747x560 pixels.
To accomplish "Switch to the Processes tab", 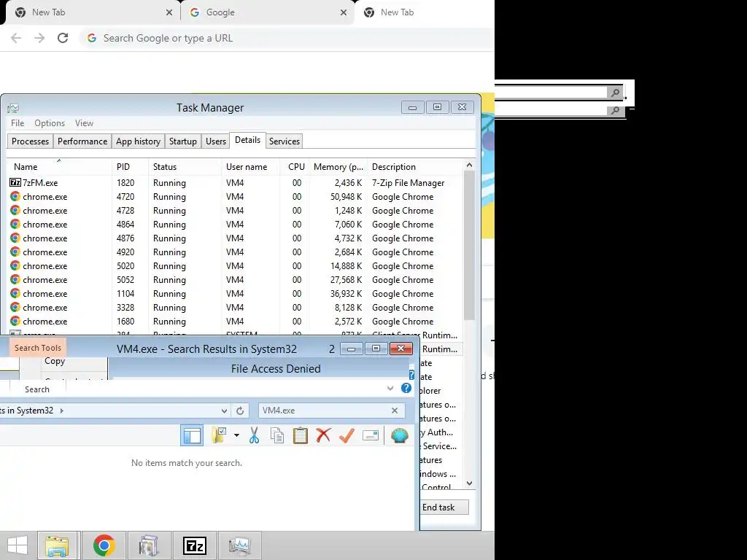I will (x=30, y=141).
